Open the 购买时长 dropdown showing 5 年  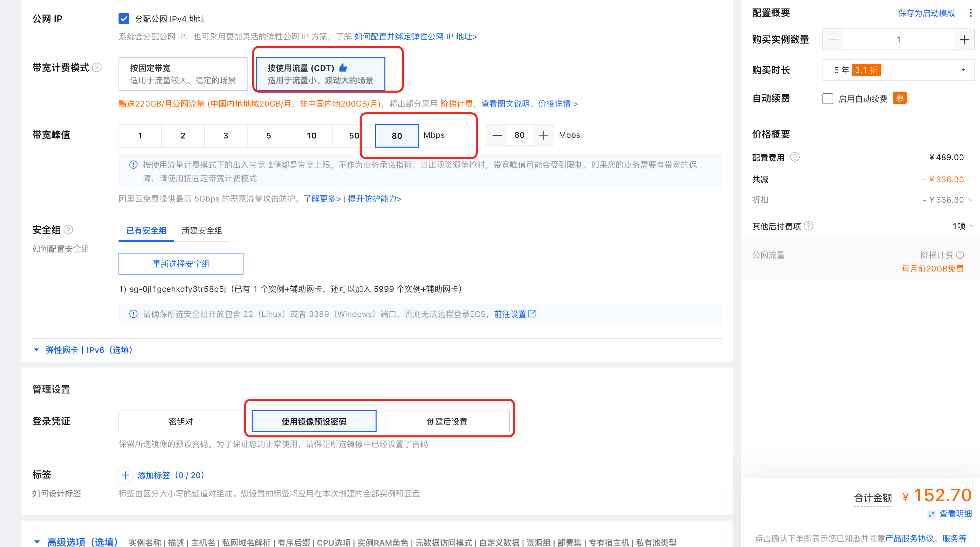pyautogui.click(x=899, y=70)
